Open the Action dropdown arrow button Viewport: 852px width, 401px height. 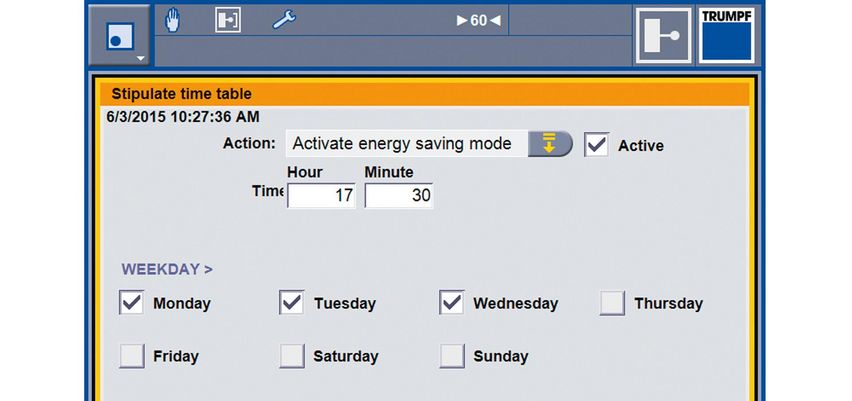(x=549, y=144)
